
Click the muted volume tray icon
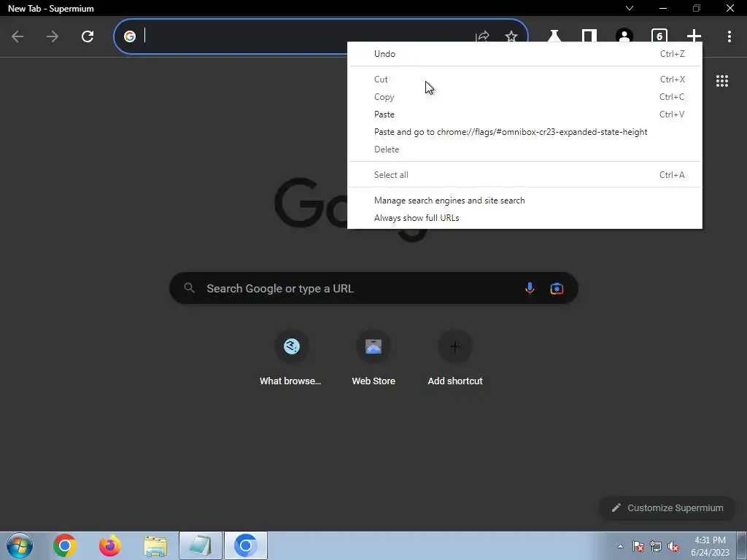673,546
